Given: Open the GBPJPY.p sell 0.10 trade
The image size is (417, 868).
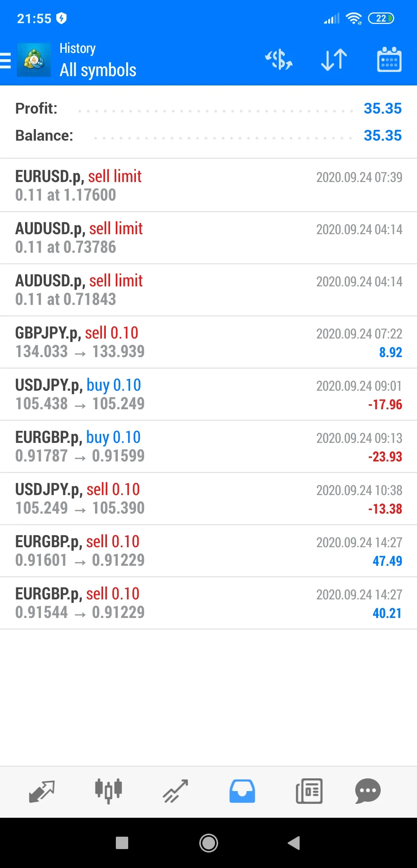Looking at the screenshot, I should tap(208, 342).
